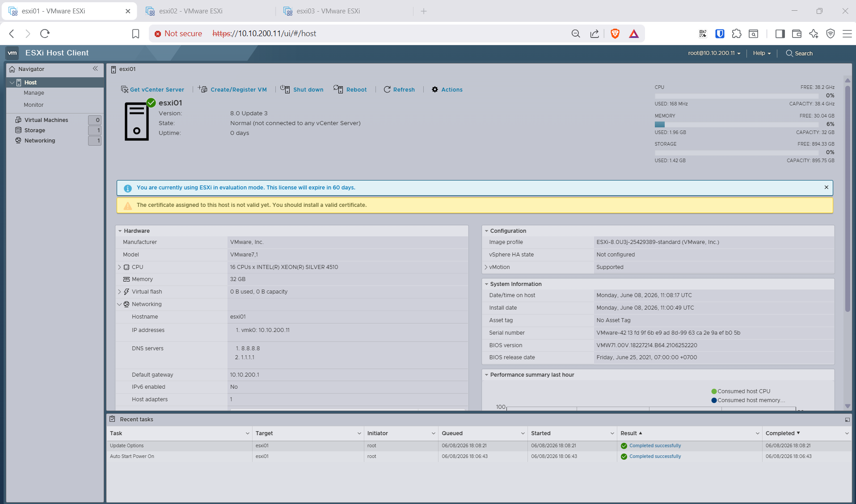Click the browser back arrow
The image size is (856, 504).
pyautogui.click(x=12, y=34)
